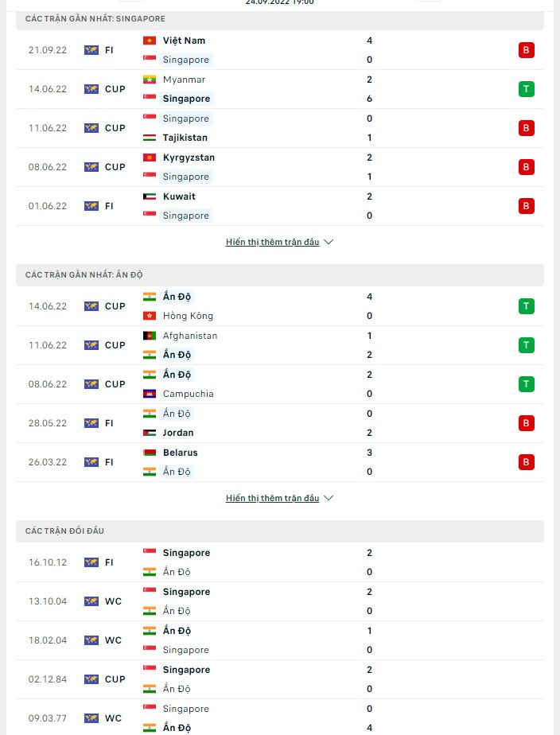Click the Afghanistan flag icon
Viewport: 560px width, 735px height.
[x=150, y=336]
